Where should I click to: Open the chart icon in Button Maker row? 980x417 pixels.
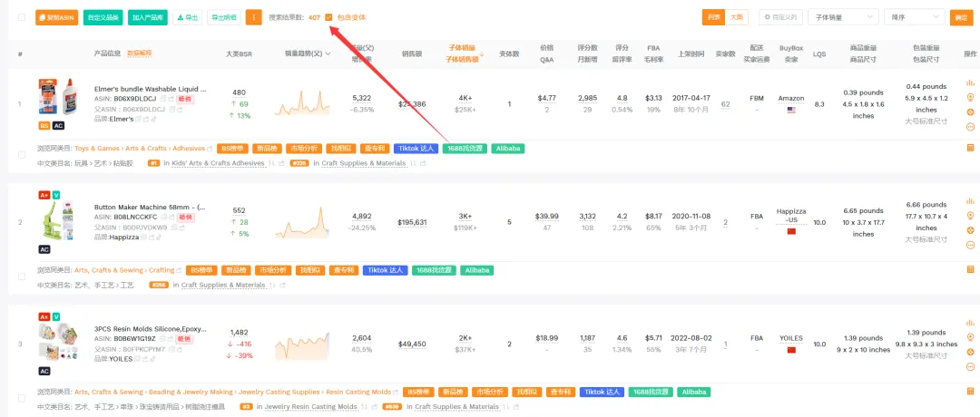coord(971,201)
